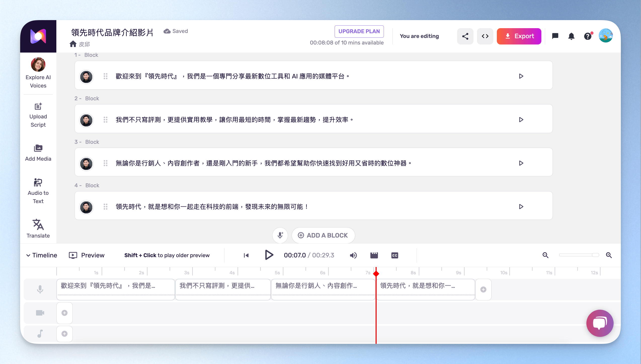Play Block 4 audio

point(521,207)
